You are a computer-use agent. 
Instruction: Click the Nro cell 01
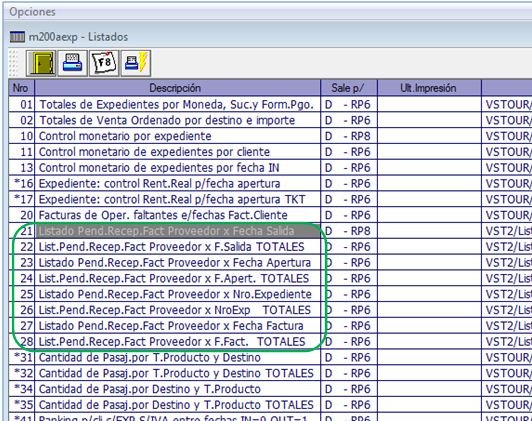tap(21, 104)
